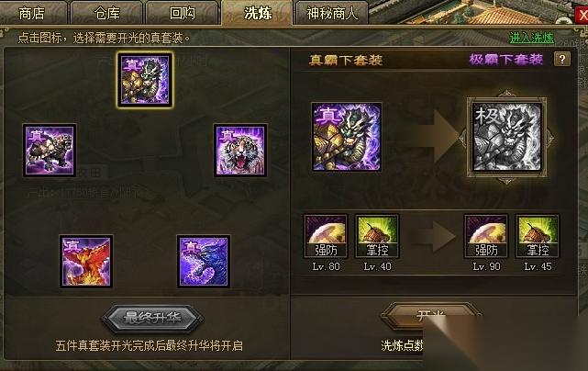
Task: Switch to the 仓库 tab
Action: 107,13
